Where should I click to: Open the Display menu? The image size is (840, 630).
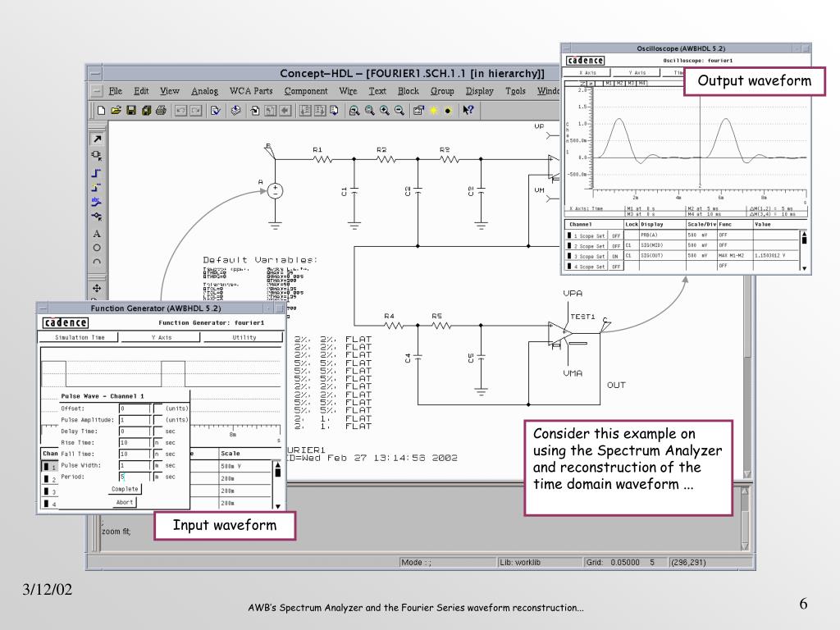coord(479,91)
